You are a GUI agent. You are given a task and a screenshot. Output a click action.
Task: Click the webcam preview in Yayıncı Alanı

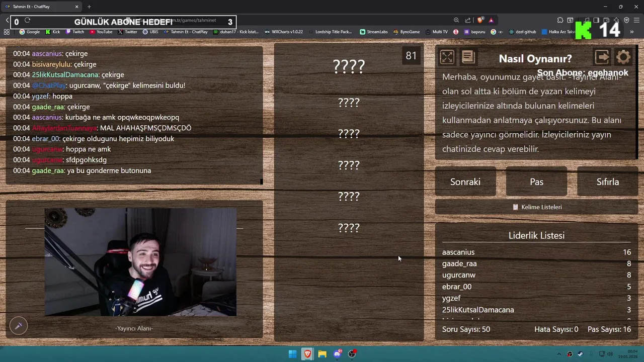140,262
